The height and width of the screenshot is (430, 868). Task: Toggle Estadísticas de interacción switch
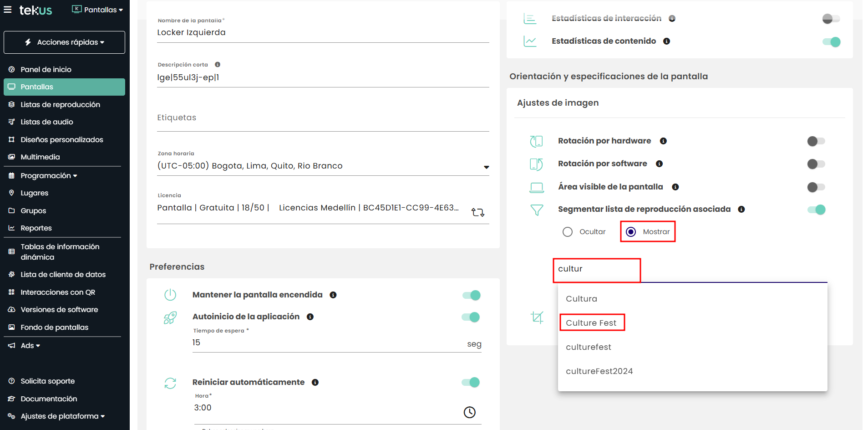pos(831,19)
